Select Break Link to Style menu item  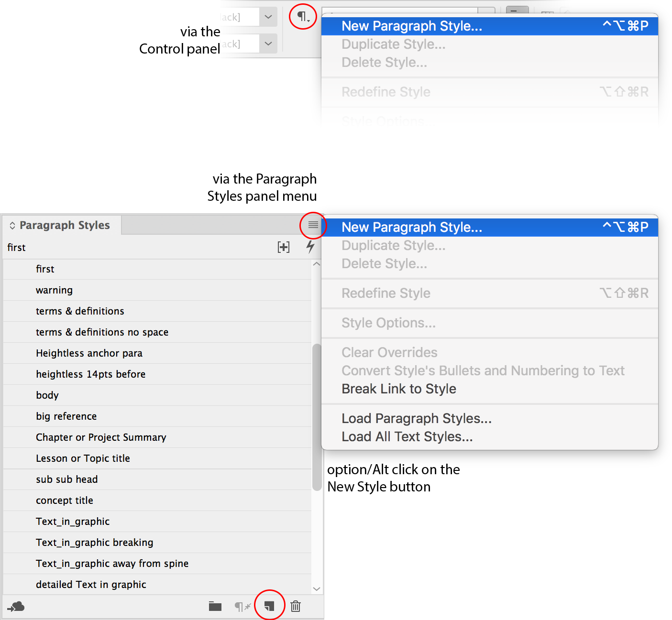point(398,389)
